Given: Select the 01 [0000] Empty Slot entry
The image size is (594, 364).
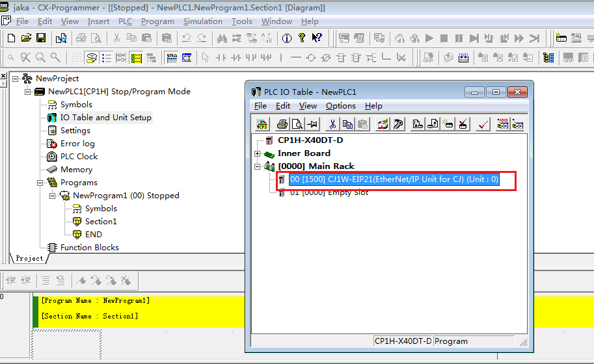Looking at the screenshot, I should (x=329, y=192).
